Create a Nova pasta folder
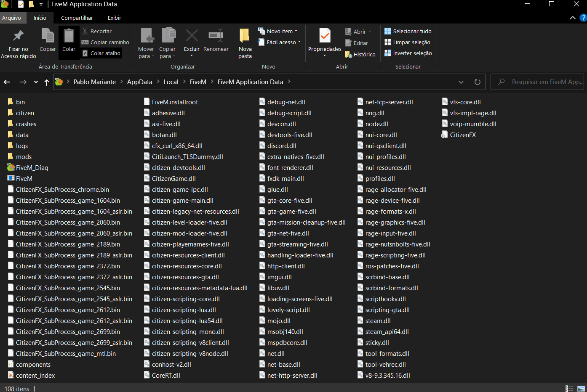Image resolution: width=587 pixels, height=392 pixels. click(x=245, y=44)
